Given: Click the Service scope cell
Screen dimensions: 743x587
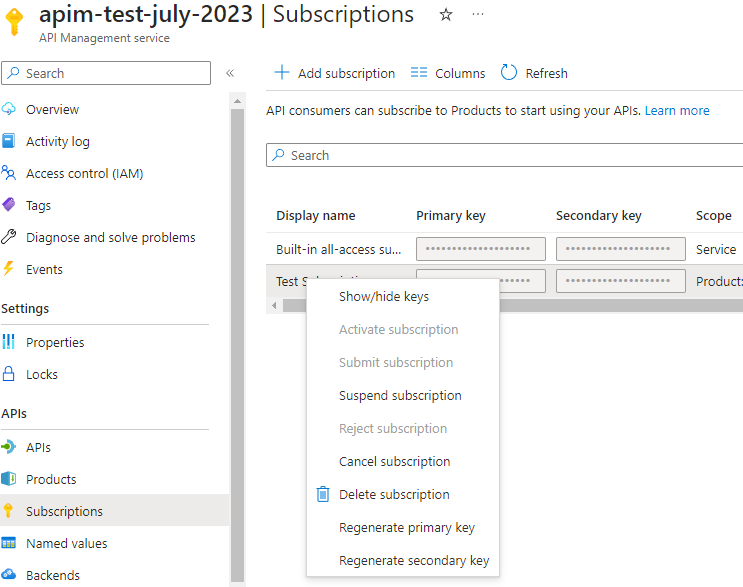Looking at the screenshot, I should pos(716,249).
